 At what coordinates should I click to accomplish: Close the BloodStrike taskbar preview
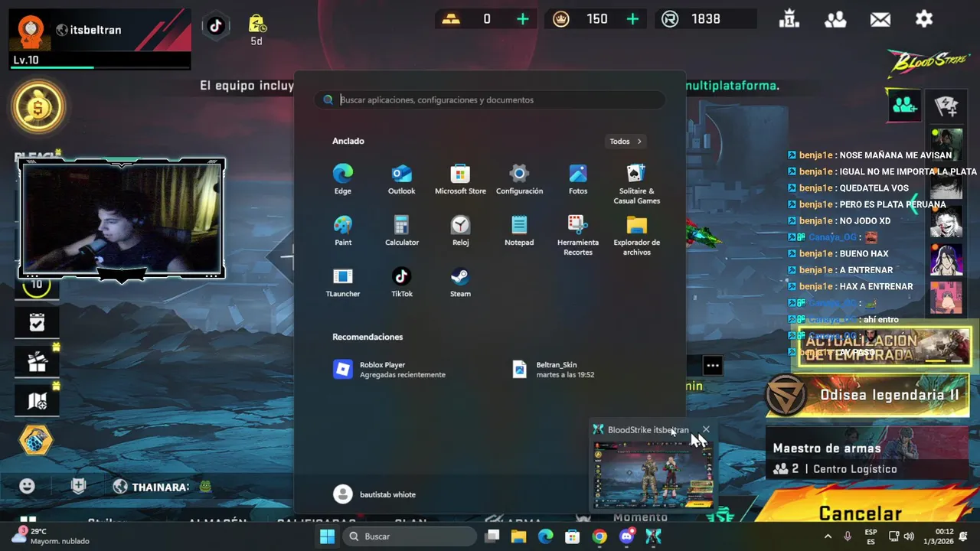(x=706, y=430)
